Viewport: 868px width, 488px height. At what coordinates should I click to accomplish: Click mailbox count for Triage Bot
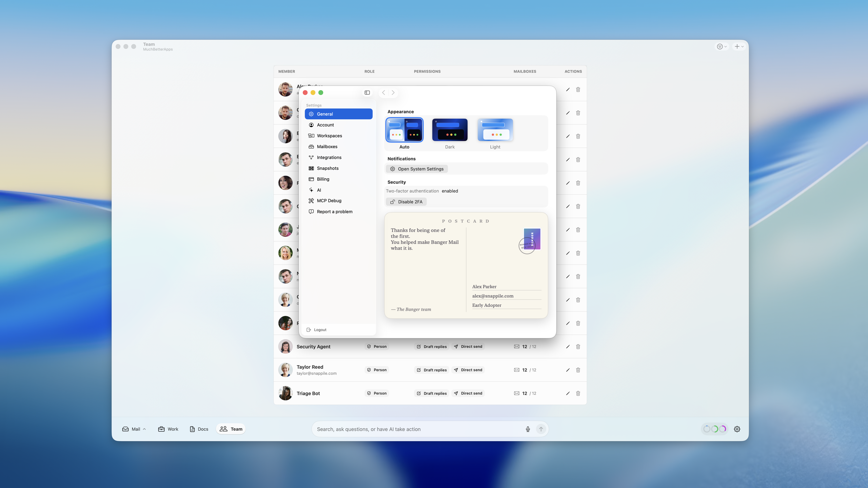coord(525,393)
